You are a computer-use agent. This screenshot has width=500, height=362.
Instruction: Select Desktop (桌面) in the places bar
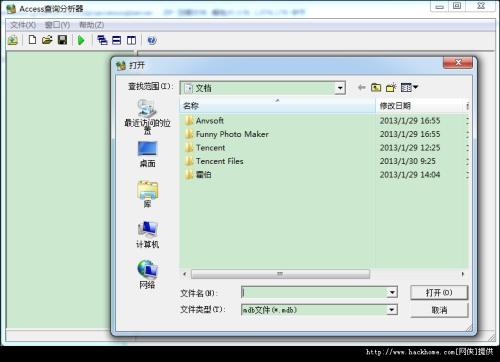(147, 154)
